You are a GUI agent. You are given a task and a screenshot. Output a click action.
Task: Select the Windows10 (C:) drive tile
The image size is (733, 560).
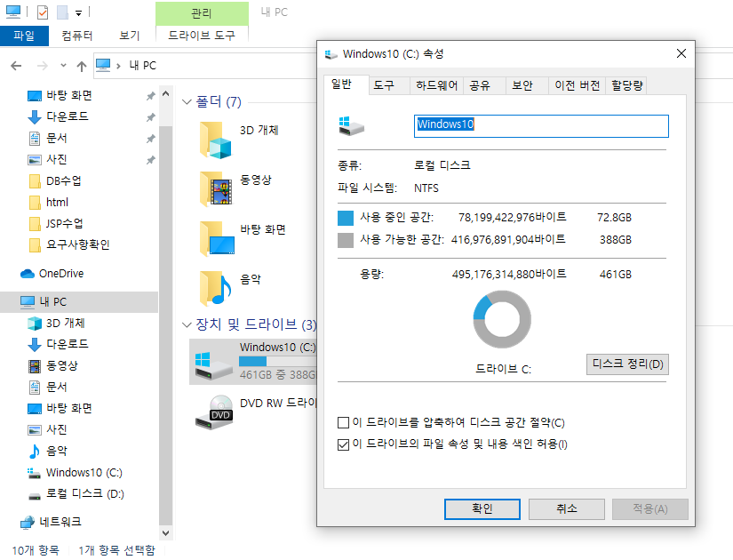pos(253,362)
